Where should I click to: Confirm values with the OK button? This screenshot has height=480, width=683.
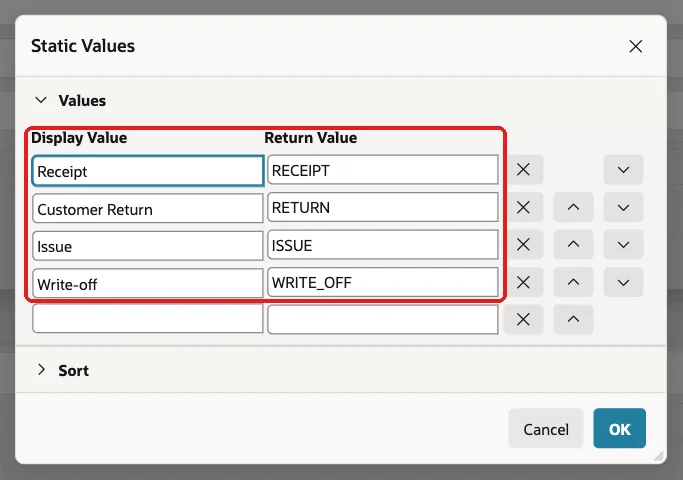click(x=619, y=429)
